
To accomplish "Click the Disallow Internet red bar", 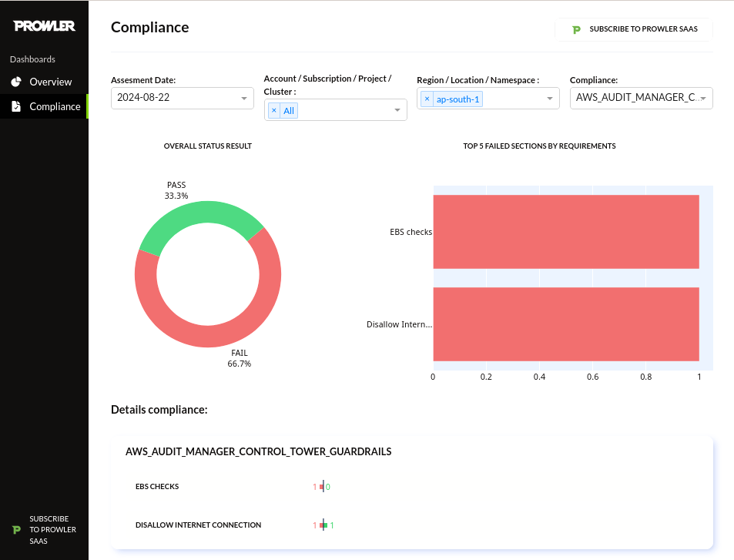I will tap(566, 324).
